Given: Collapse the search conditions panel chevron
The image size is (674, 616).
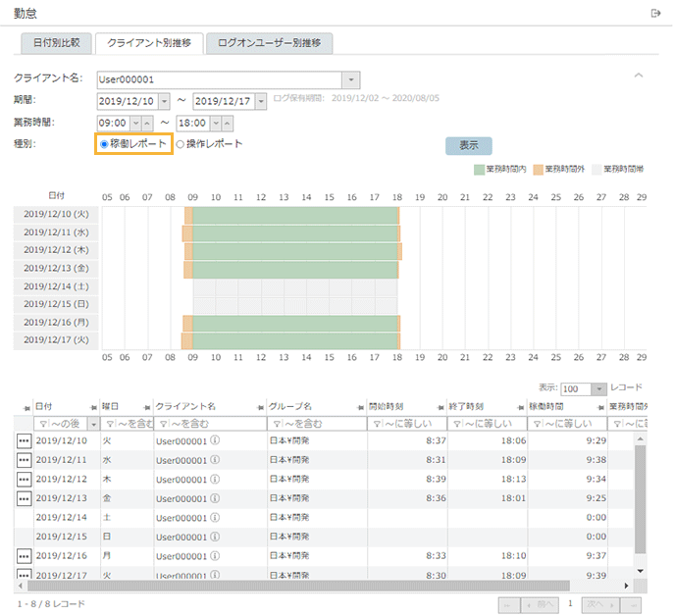Looking at the screenshot, I should coord(639,76).
